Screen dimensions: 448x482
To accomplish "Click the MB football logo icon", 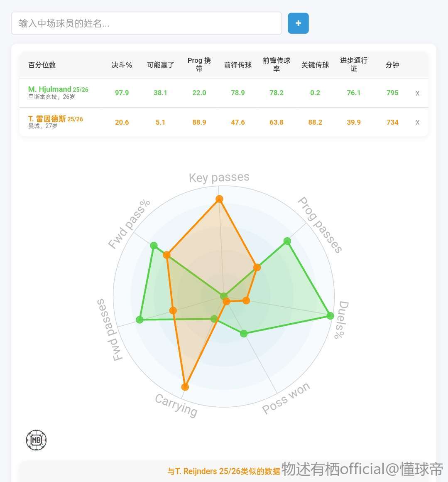I will [x=37, y=440].
